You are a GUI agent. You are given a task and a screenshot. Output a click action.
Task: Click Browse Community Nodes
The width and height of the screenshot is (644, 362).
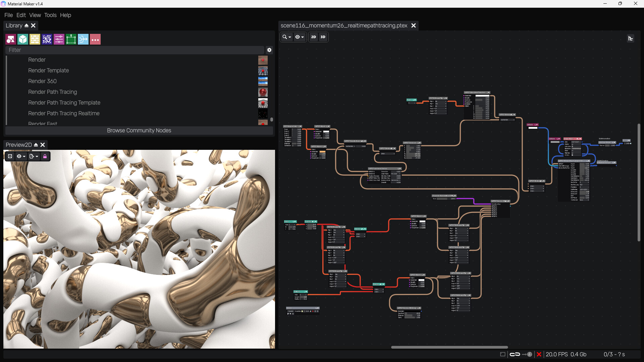click(x=139, y=130)
